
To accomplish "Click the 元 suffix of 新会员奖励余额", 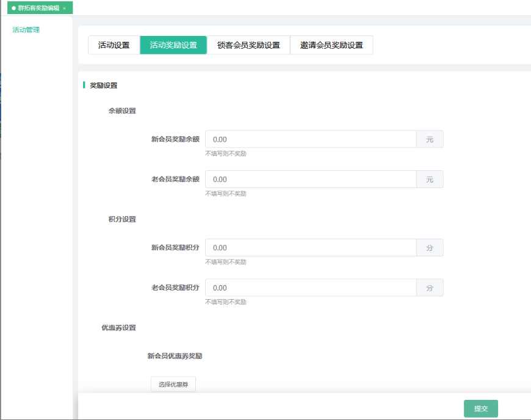I will coord(430,139).
